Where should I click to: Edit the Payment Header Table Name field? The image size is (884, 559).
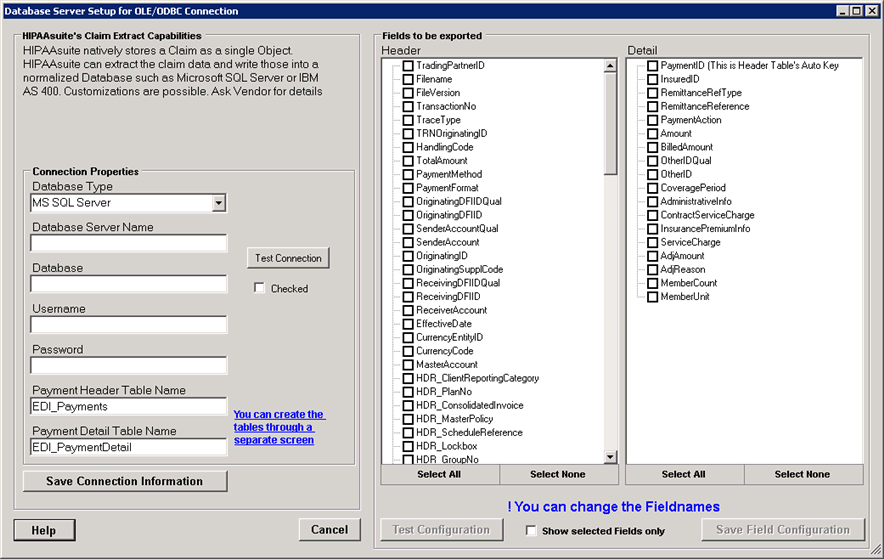(129, 407)
